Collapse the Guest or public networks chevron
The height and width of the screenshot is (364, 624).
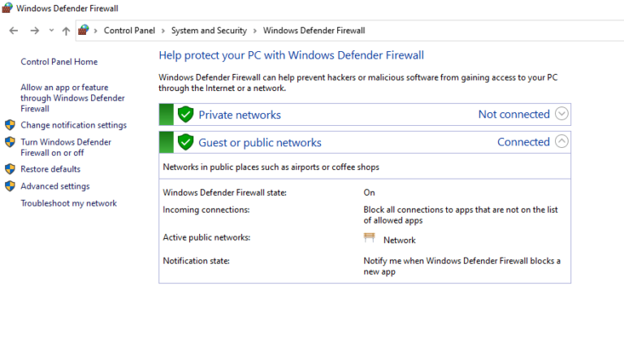point(561,141)
